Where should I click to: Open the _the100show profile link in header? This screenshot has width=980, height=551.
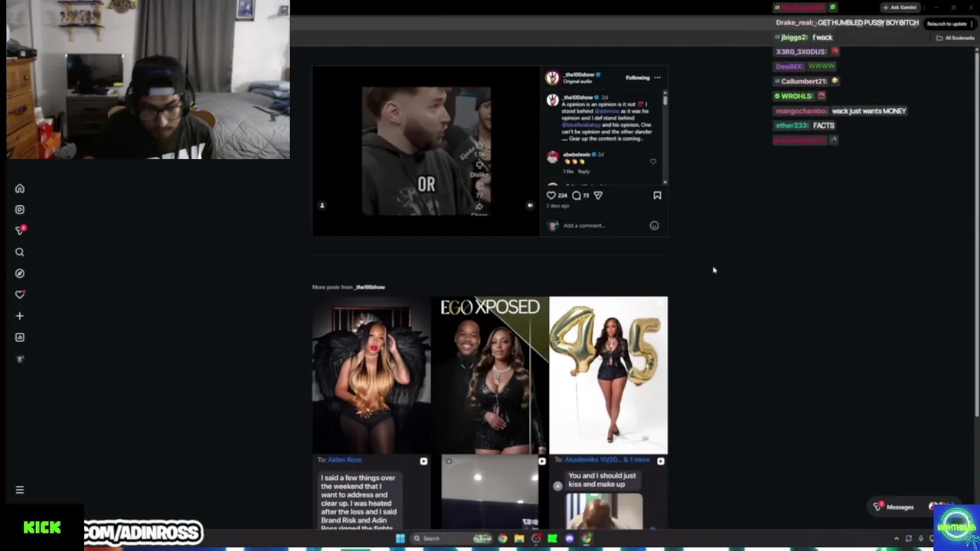tap(580, 74)
